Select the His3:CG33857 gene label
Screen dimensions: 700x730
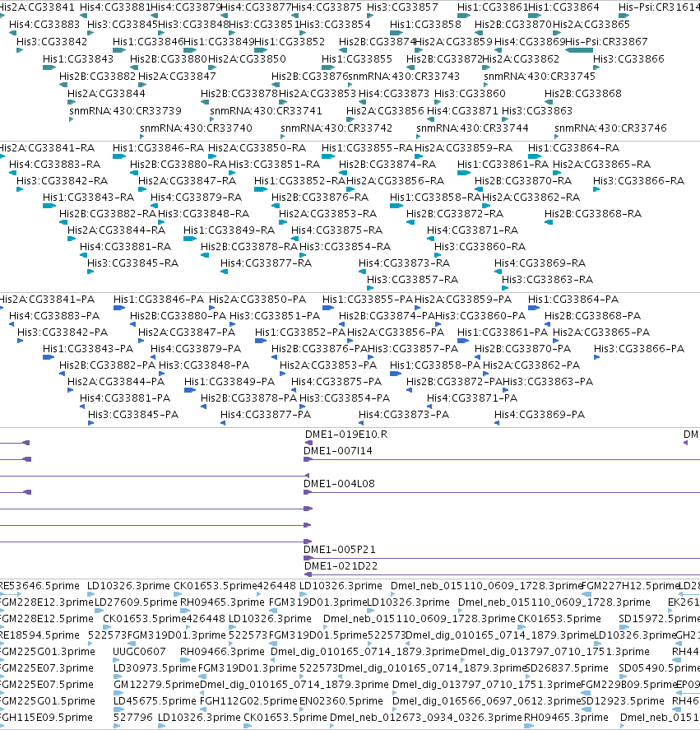click(x=402, y=7)
